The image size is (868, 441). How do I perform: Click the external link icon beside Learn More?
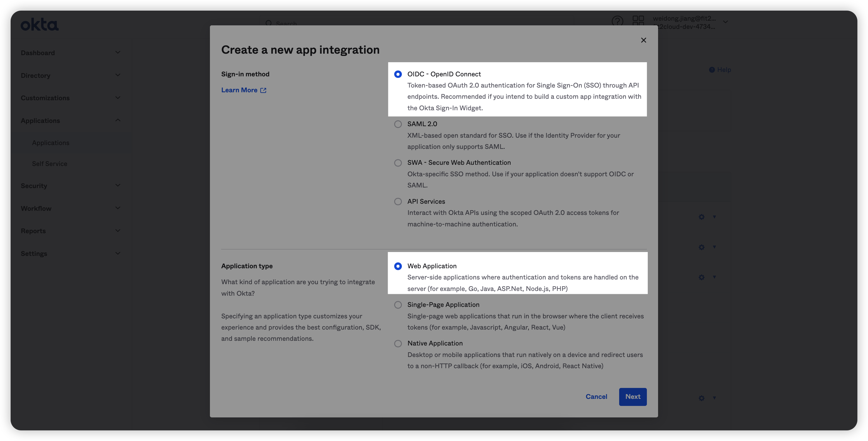[x=263, y=90]
